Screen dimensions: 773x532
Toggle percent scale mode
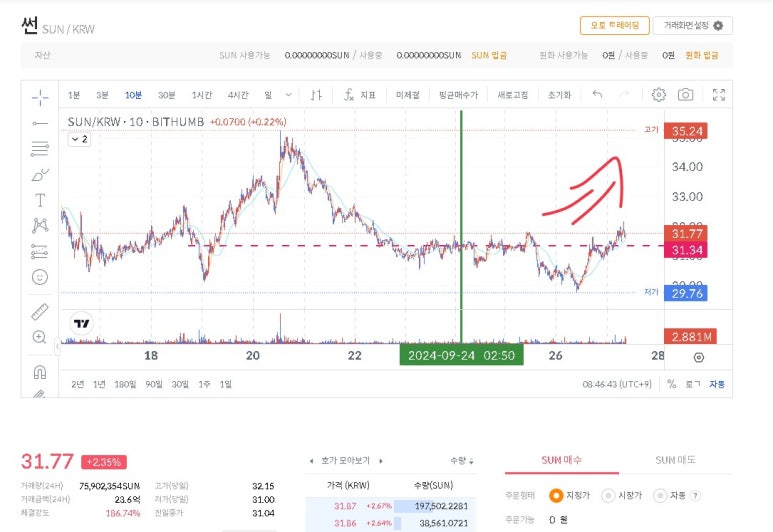click(671, 384)
